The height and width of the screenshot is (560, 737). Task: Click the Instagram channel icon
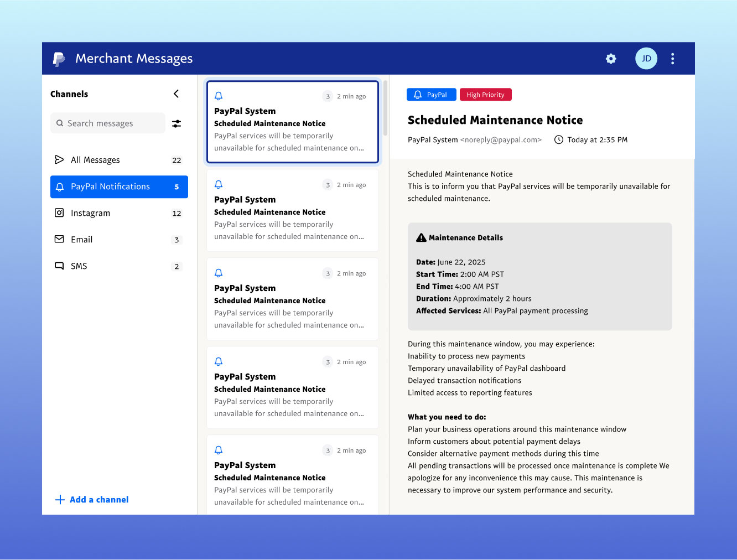click(59, 213)
